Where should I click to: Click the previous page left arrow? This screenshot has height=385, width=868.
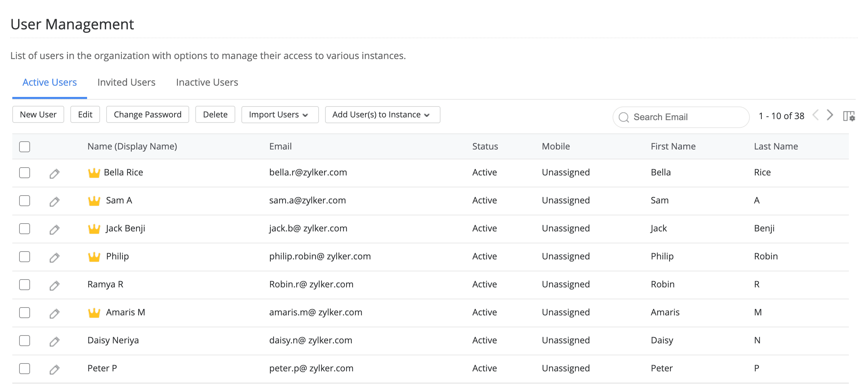(816, 115)
